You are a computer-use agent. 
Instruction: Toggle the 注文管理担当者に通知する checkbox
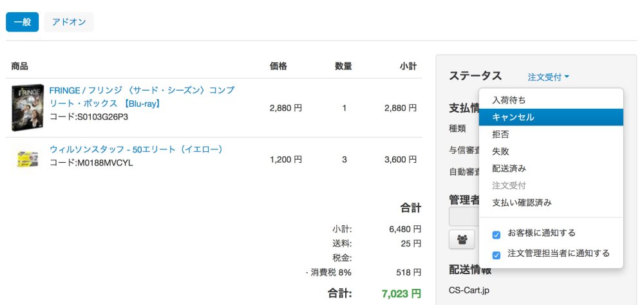(497, 255)
